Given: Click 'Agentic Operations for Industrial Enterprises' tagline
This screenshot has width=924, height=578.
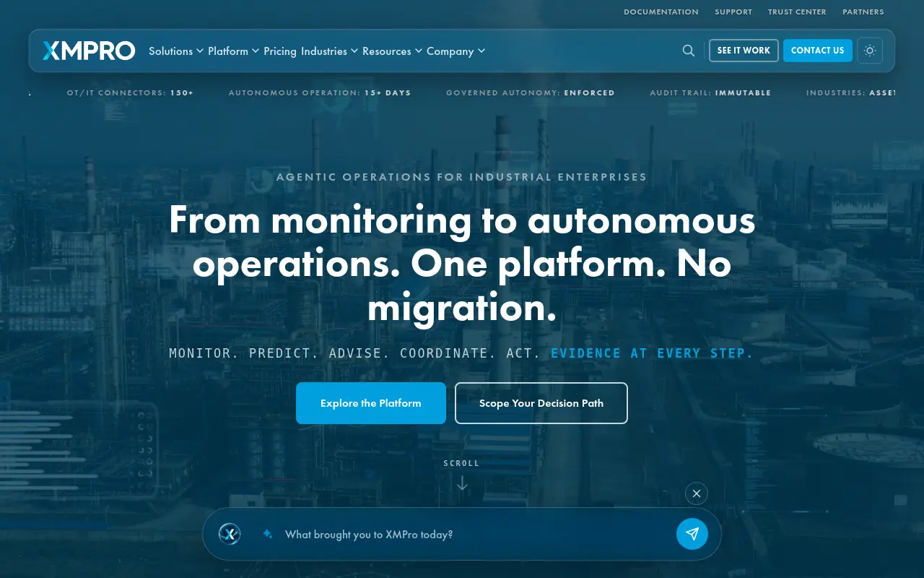Looking at the screenshot, I should [462, 177].
